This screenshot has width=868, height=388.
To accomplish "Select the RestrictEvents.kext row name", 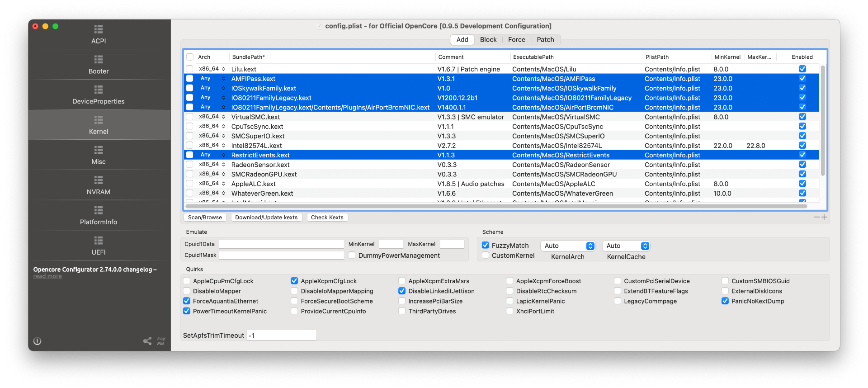I will (260, 155).
